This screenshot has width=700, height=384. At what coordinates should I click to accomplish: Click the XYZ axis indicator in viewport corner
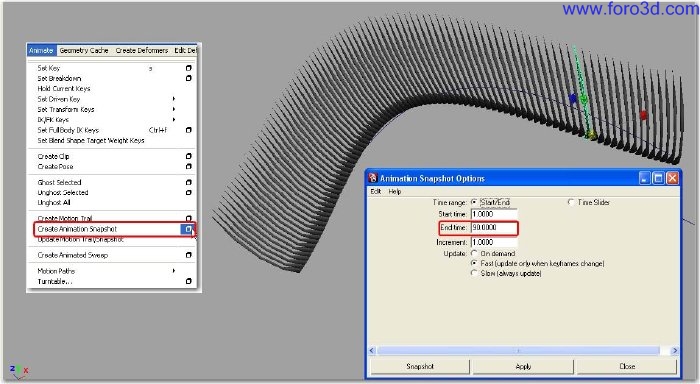[19, 371]
